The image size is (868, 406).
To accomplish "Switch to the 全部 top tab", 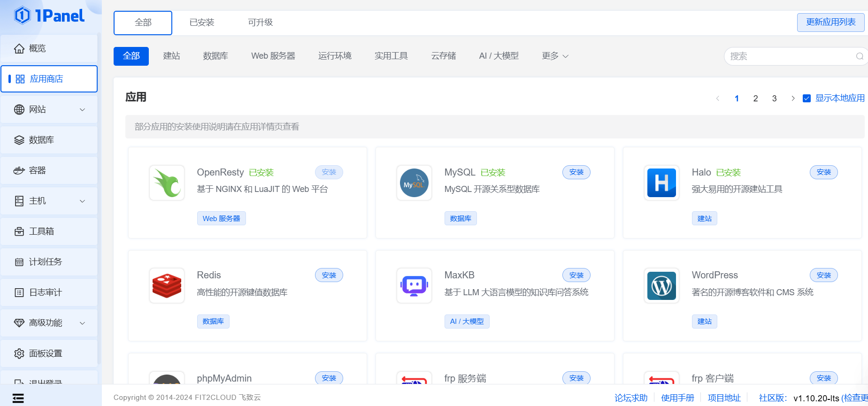I will [143, 23].
